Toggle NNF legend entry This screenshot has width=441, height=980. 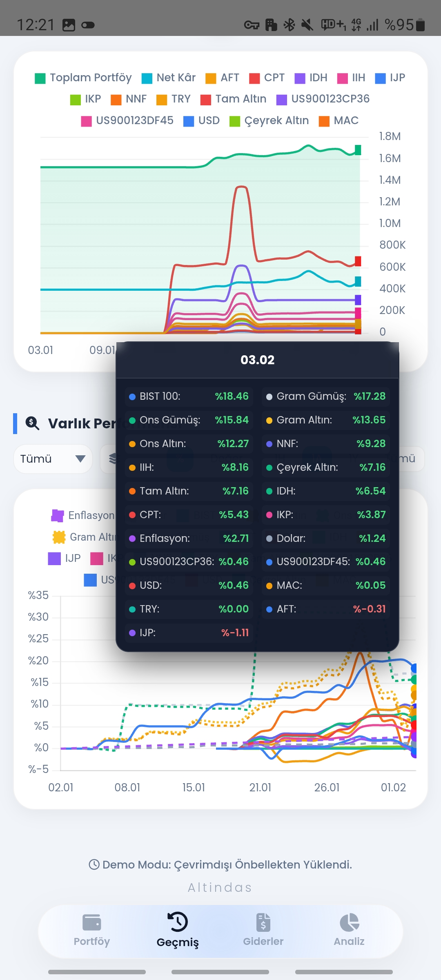[x=129, y=99]
